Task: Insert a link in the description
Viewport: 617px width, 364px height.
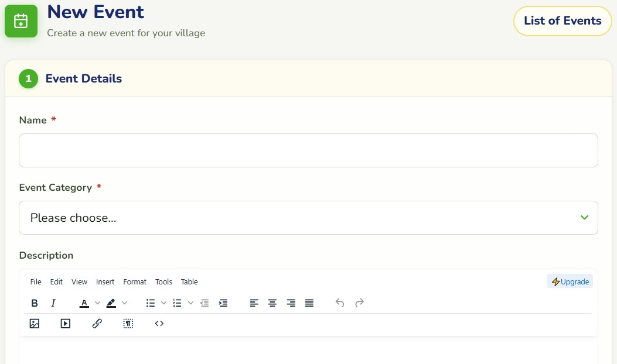Action: [x=97, y=324]
